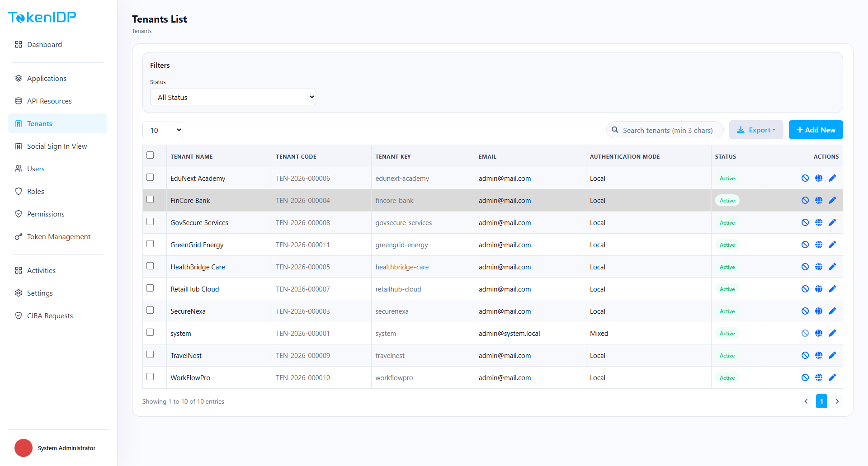Click the disable icon for FinCore Bank

[805, 200]
